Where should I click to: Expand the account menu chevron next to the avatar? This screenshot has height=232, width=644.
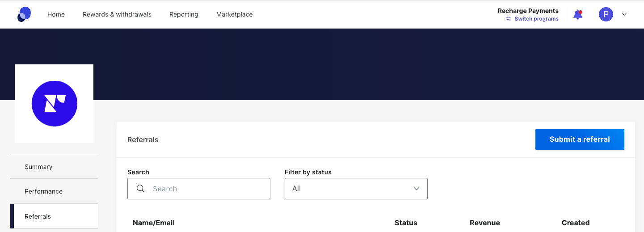[x=624, y=14]
